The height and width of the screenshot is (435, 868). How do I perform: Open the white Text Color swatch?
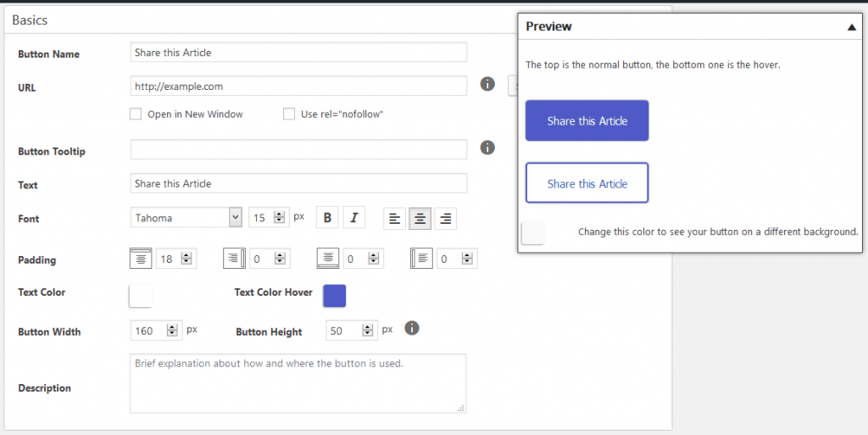click(x=140, y=295)
